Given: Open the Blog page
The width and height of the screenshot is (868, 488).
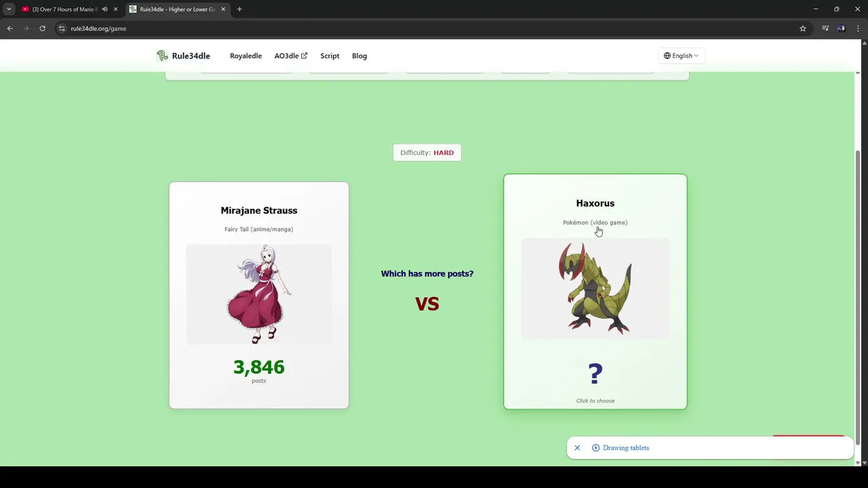Looking at the screenshot, I should click(359, 56).
